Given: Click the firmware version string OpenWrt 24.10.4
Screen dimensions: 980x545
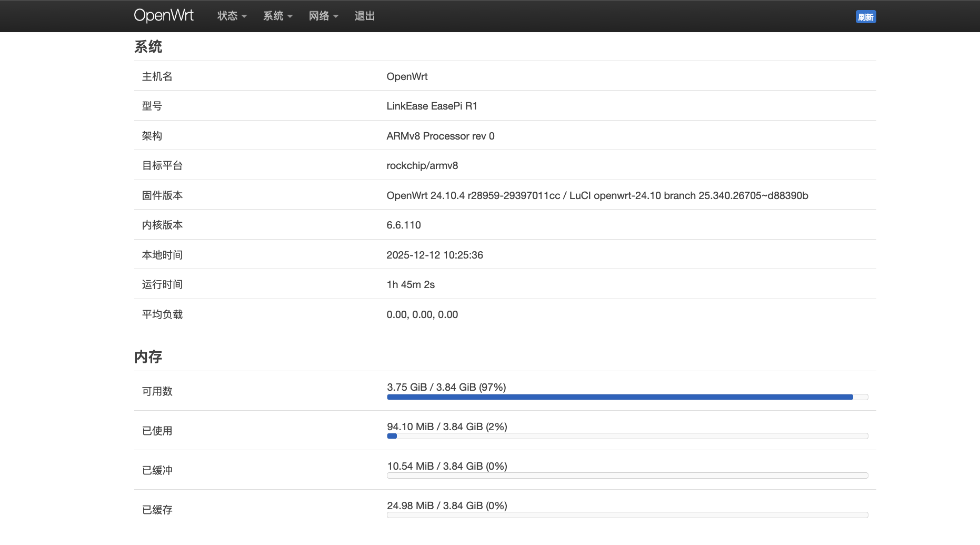Looking at the screenshot, I should (x=597, y=195).
